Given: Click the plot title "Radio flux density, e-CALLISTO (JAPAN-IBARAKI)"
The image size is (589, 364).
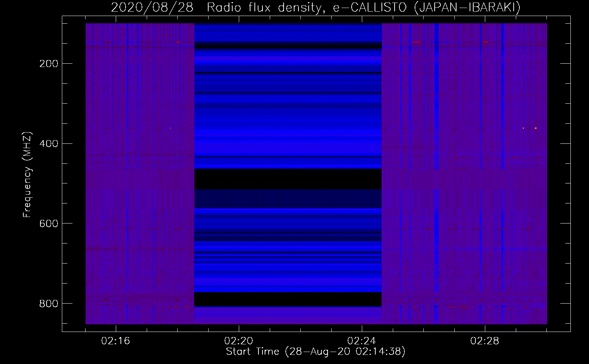Looking at the screenshot, I should [364, 8].
